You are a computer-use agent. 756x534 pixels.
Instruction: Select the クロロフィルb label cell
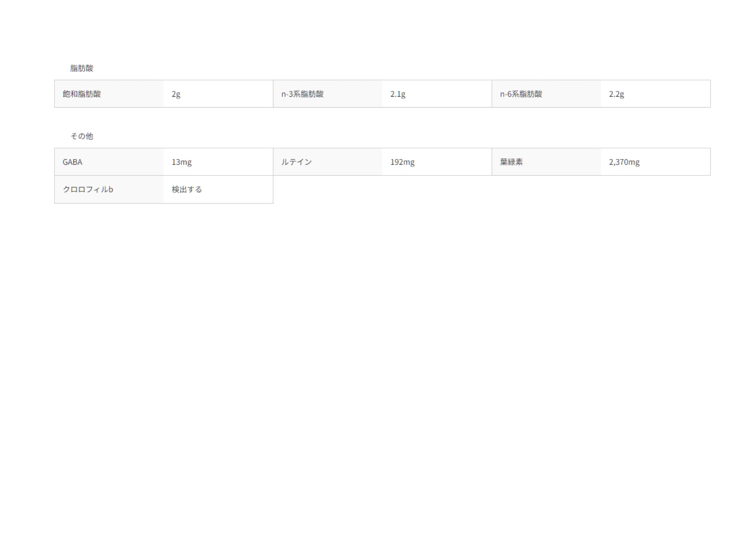pyautogui.click(x=88, y=190)
